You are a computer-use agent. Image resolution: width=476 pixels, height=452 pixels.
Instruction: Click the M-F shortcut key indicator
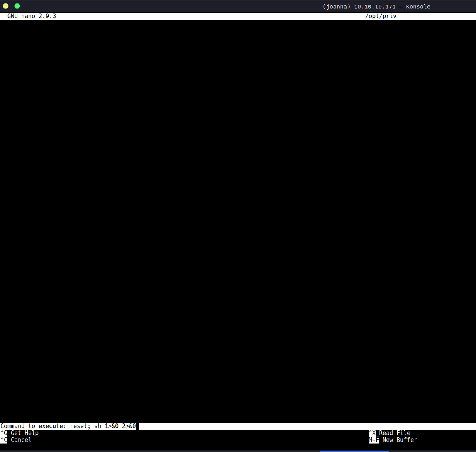point(374,440)
